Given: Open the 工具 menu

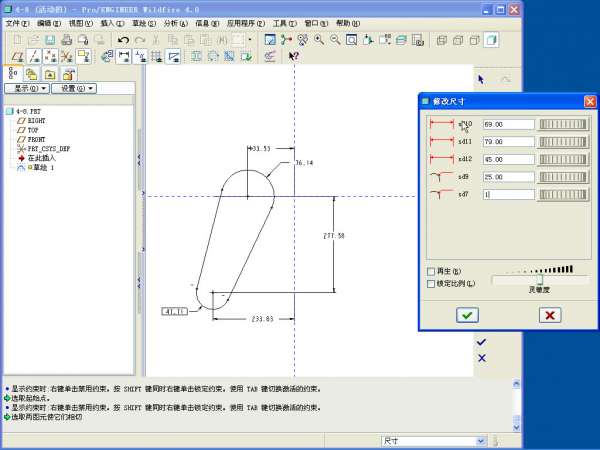Looking at the screenshot, I should coord(285,23).
